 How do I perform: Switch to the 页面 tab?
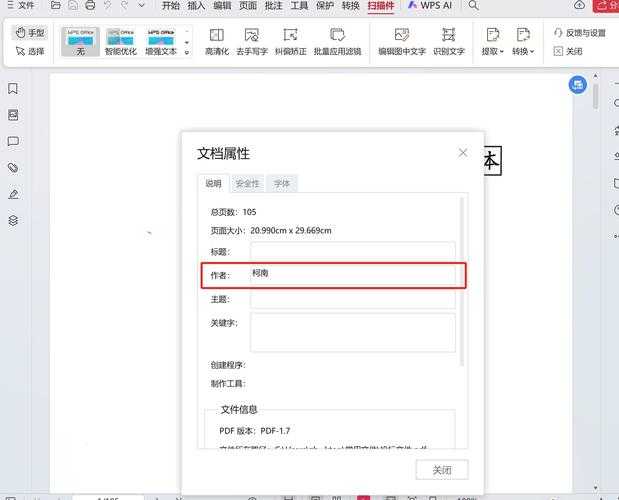pos(248,6)
